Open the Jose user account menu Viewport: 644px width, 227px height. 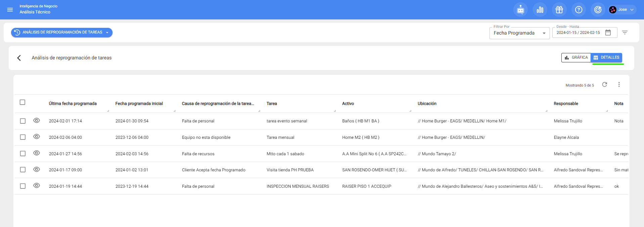coord(622,10)
